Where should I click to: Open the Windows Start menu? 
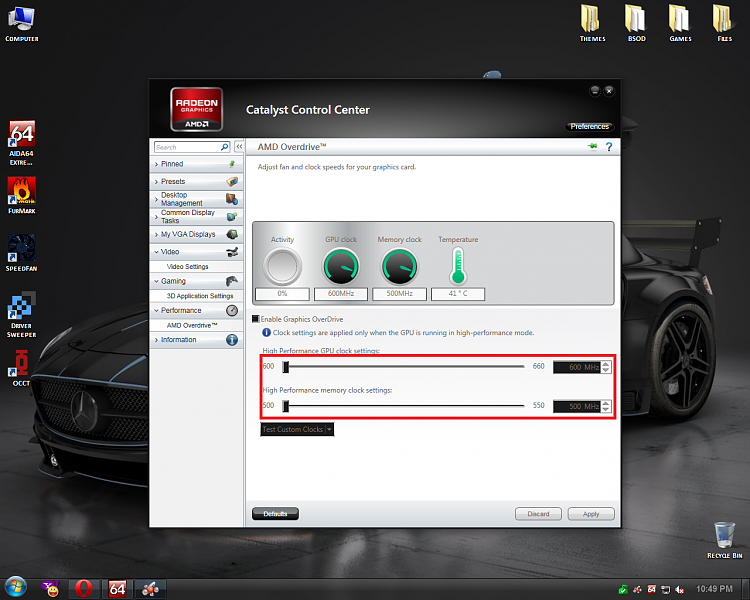pos(16,588)
